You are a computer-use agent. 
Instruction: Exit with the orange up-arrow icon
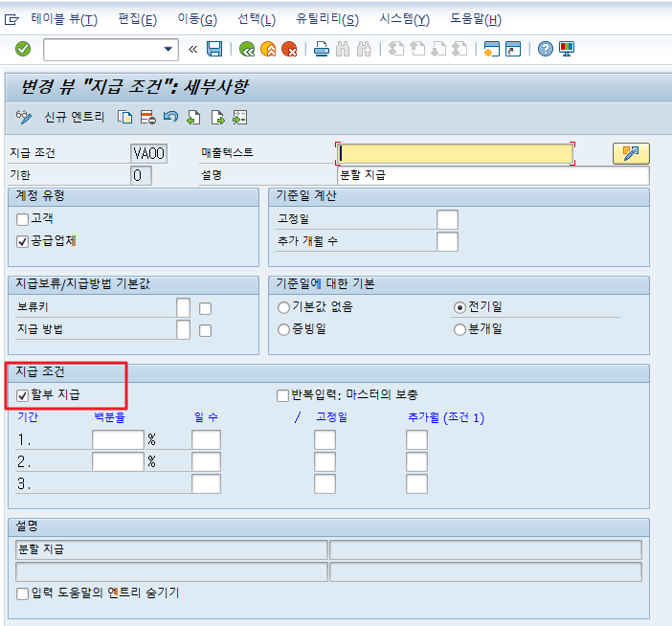(x=268, y=49)
